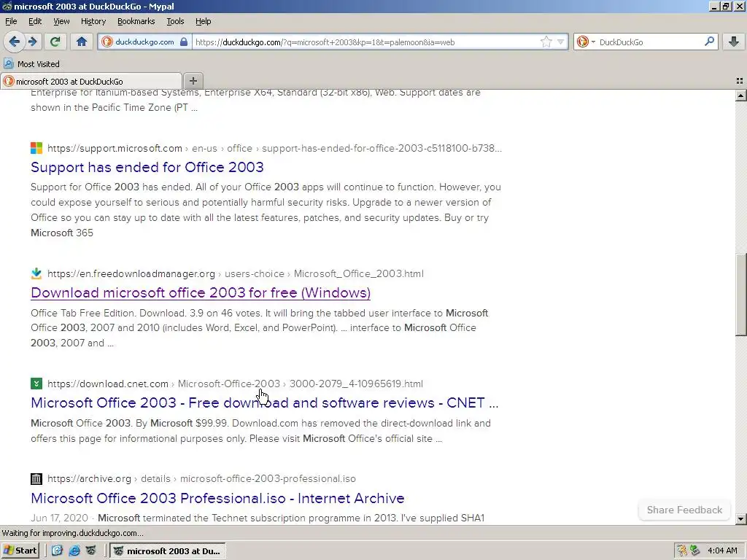The height and width of the screenshot is (560, 747).
Task: Open Support has ended for Office 2003
Action: [x=147, y=167]
